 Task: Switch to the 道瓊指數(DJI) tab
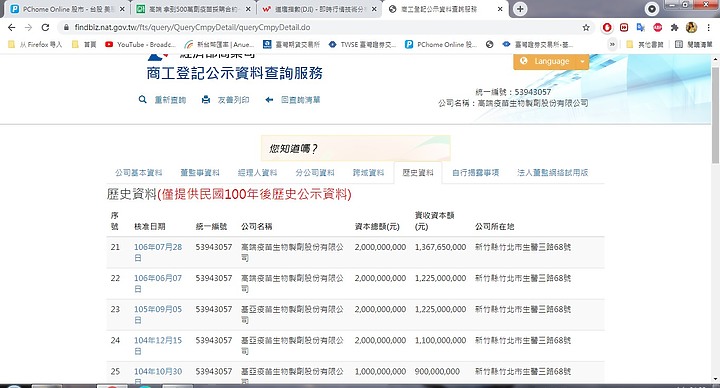point(319,9)
